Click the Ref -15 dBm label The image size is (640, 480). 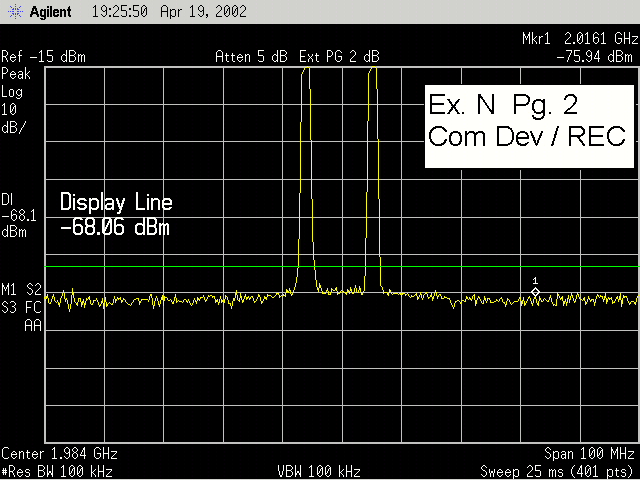pyautogui.click(x=44, y=57)
